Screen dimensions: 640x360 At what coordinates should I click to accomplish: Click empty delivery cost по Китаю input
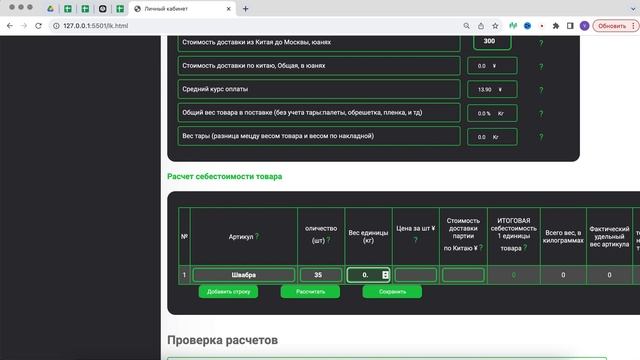pyautogui.click(x=463, y=275)
